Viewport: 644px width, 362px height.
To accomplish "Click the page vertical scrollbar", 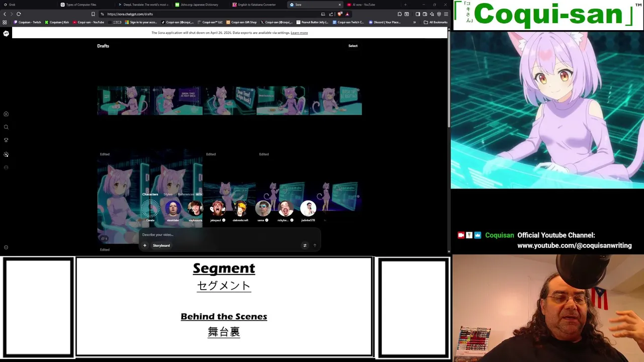I will tap(449, 80).
